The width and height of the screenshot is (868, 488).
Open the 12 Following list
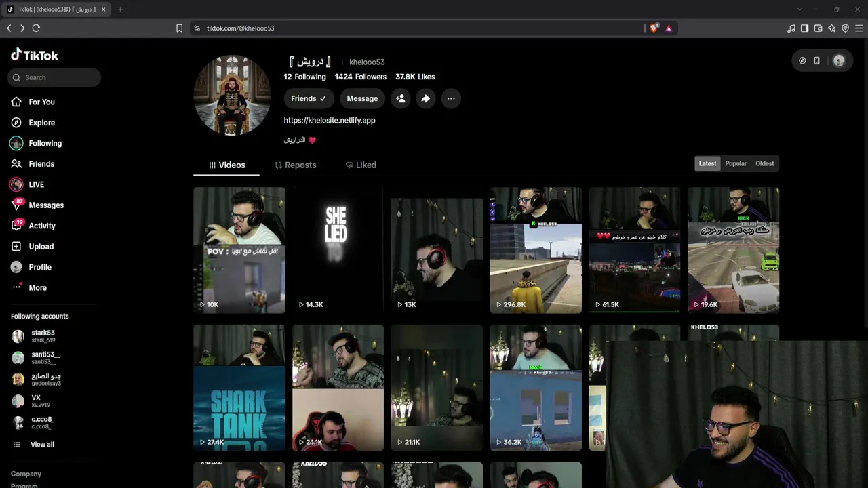tap(304, 77)
